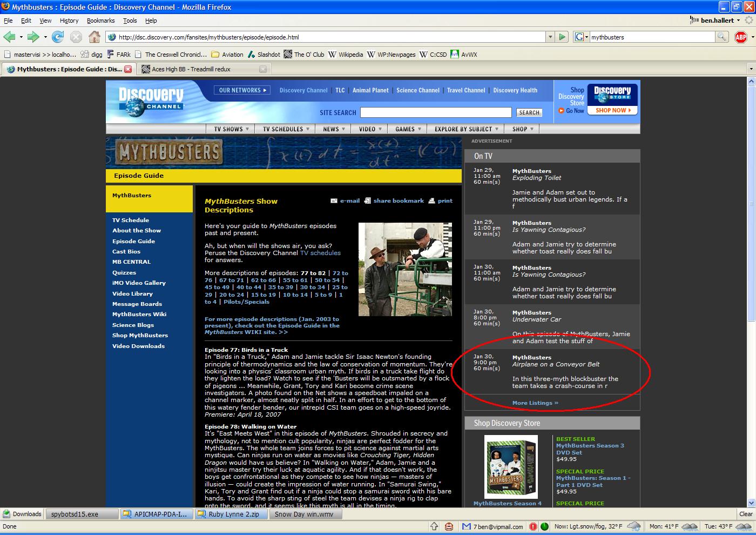Close the Mythbusters Episode Guide tab
This screenshot has width=756, height=535.
(x=128, y=69)
